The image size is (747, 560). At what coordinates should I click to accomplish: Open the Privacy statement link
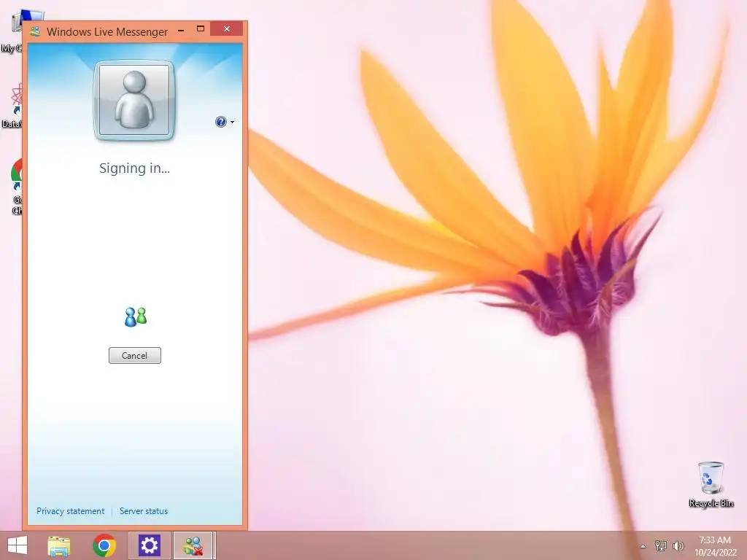tap(71, 511)
